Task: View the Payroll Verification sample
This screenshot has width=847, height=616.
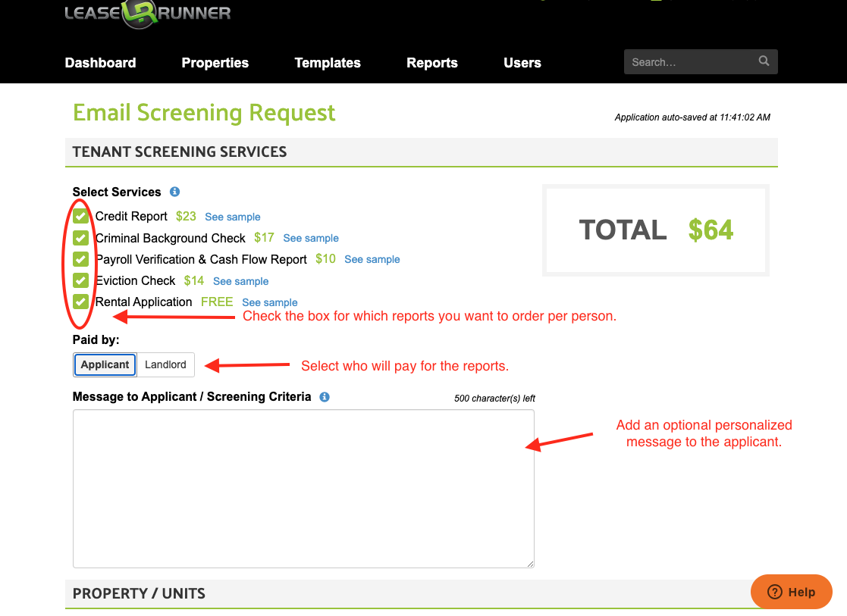Action: pyautogui.click(x=372, y=259)
